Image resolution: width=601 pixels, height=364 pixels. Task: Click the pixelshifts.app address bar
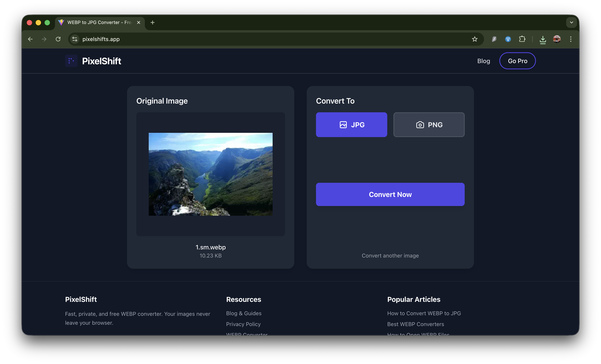pyautogui.click(x=276, y=39)
